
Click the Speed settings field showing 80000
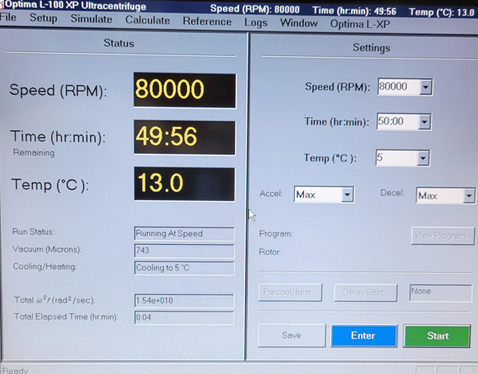click(399, 87)
